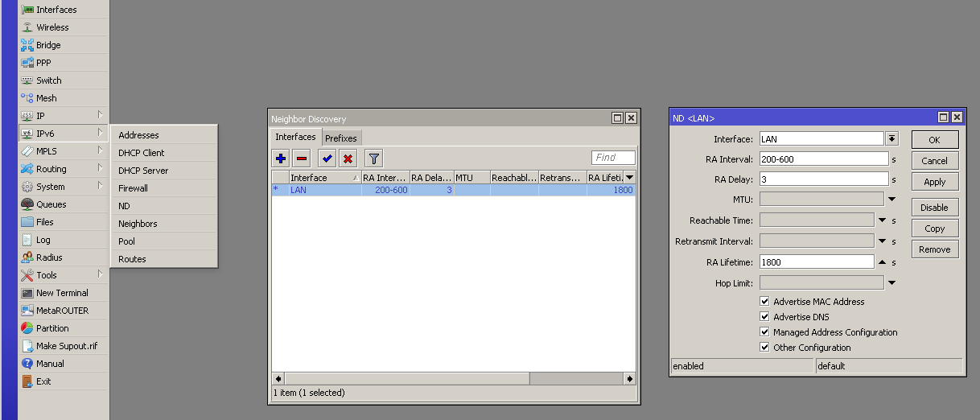Toggle Advertise MAC Address checkbox
The image size is (980, 420).
coord(764,302)
